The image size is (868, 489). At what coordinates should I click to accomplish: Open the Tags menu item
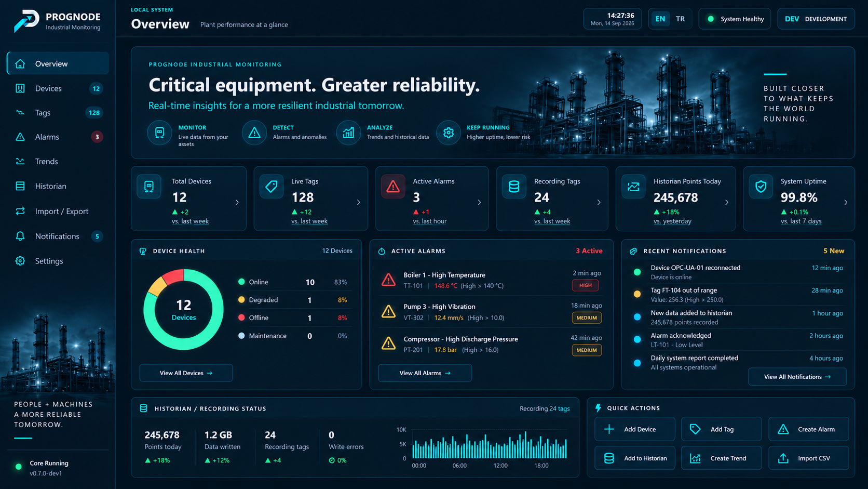click(x=58, y=113)
